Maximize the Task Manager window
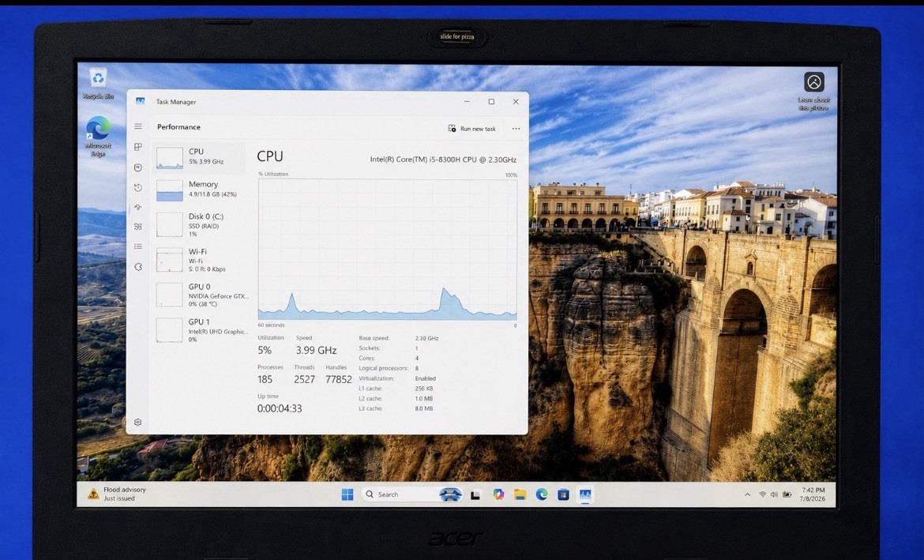Image resolution: width=924 pixels, height=560 pixels. pyautogui.click(x=491, y=101)
